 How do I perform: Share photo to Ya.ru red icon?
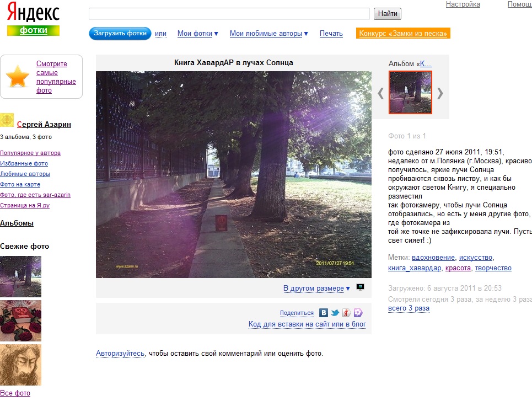(x=346, y=313)
